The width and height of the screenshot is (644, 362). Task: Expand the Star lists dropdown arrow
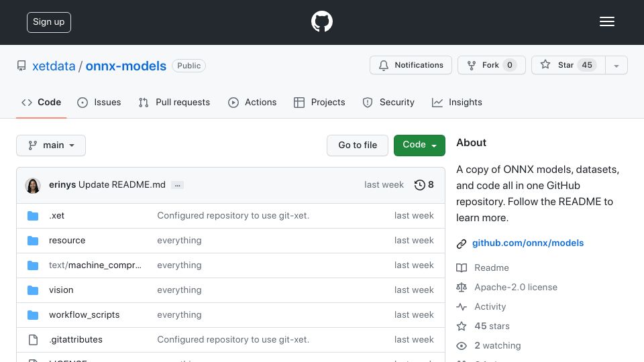click(616, 66)
